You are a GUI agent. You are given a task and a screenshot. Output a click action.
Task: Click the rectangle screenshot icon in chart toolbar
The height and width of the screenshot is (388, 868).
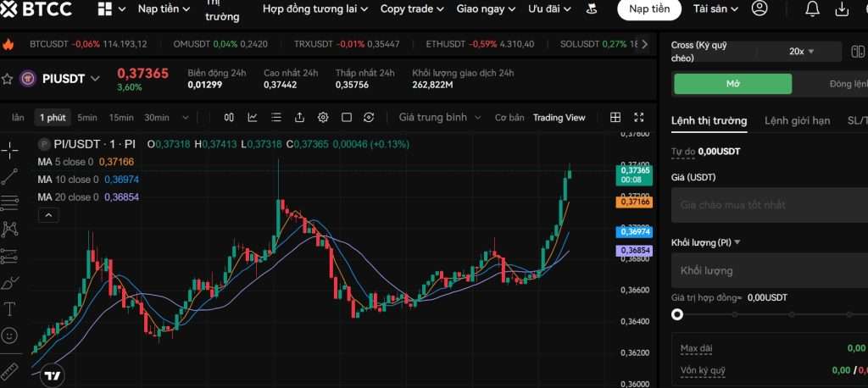[347, 118]
